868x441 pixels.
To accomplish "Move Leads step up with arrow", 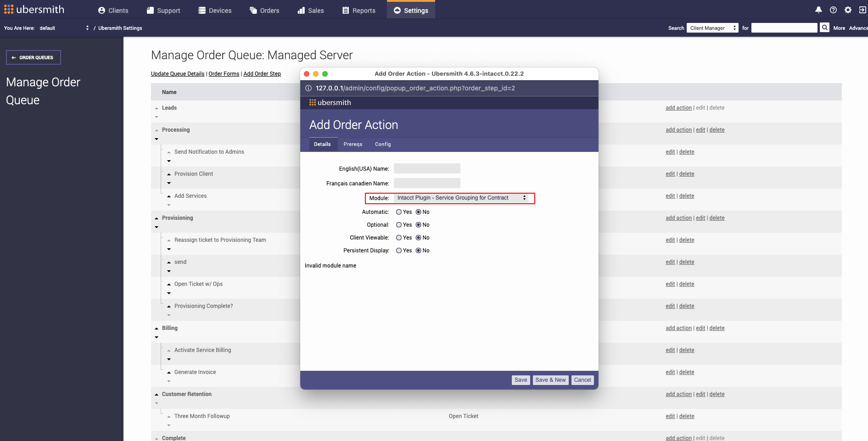I will 157,108.
